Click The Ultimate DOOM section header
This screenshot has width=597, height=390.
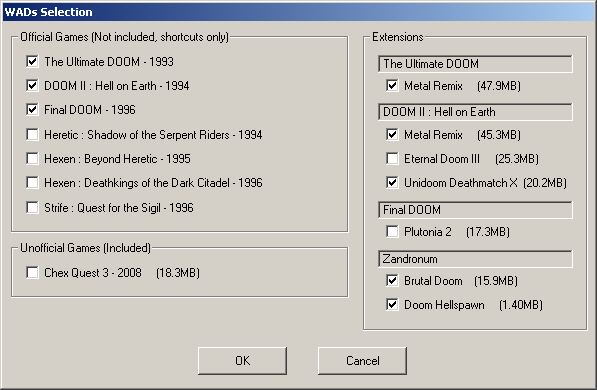pyautogui.click(x=475, y=64)
